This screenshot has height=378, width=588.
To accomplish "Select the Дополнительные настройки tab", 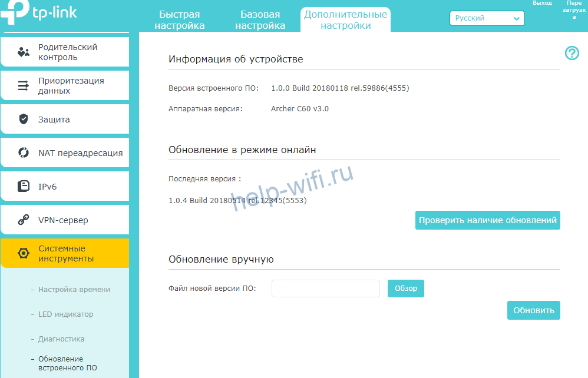I will [x=345, y=20].
